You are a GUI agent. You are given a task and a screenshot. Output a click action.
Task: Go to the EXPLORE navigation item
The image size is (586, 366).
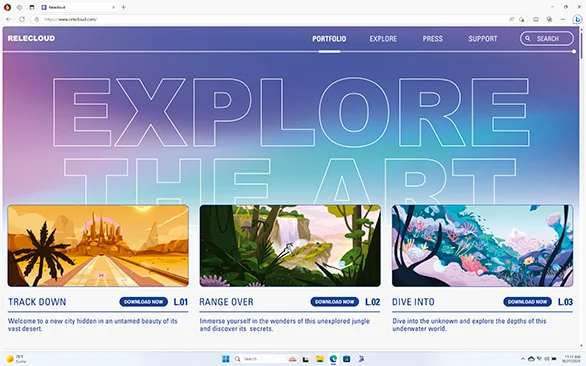pyautogui.click(x=383, y=39)
